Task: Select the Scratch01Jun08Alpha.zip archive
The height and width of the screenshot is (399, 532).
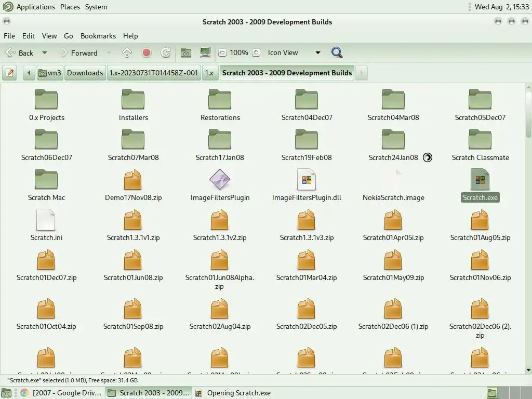Action: pos(220,270)
